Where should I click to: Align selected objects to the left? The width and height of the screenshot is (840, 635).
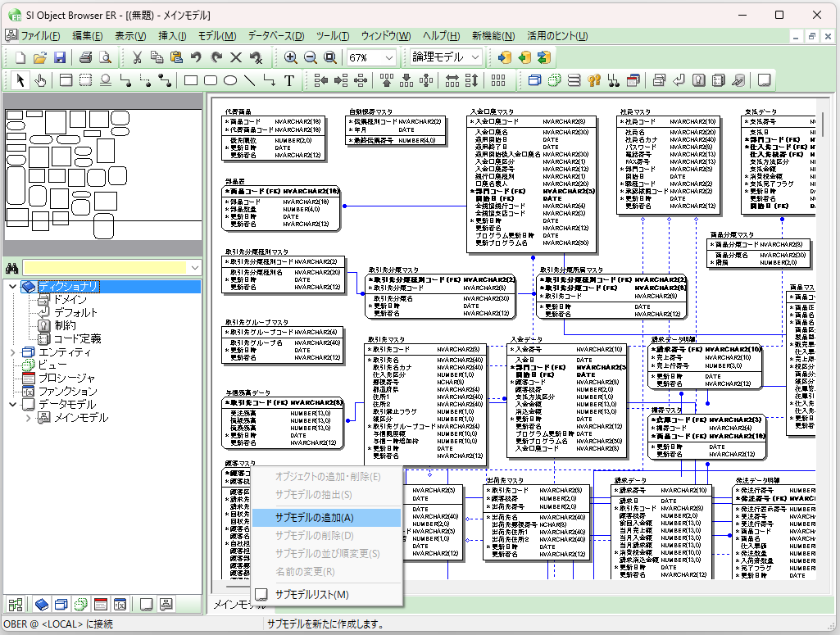click(x=321, y=80)
